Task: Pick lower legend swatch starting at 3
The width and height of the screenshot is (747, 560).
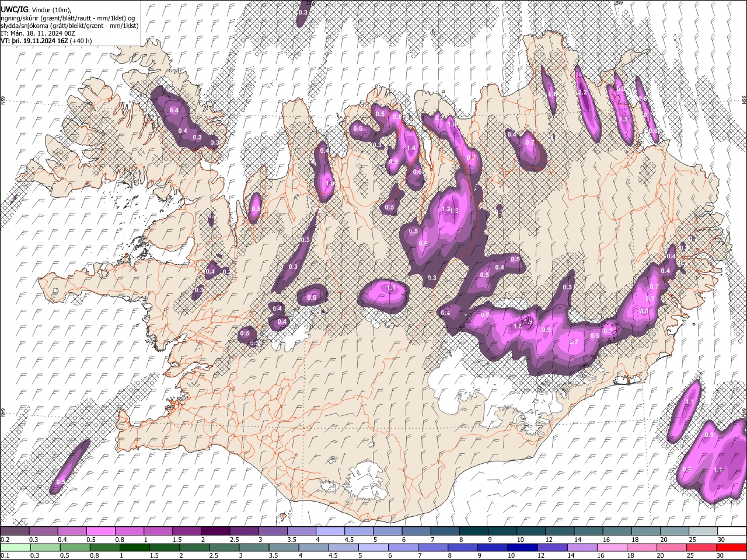Action: tap(253, 548)
